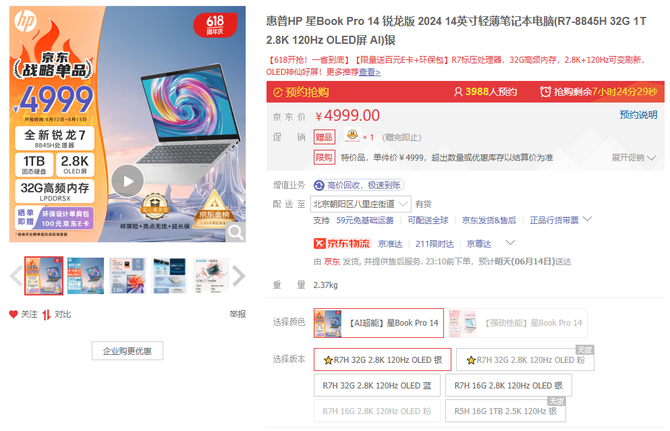670x431 pixels.
Task: Click the heart icon to follow product
Action: click(x=13, y=314)
